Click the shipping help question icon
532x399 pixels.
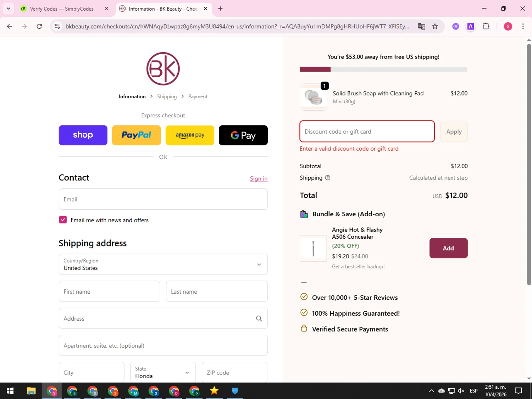[x=328, y=178]
